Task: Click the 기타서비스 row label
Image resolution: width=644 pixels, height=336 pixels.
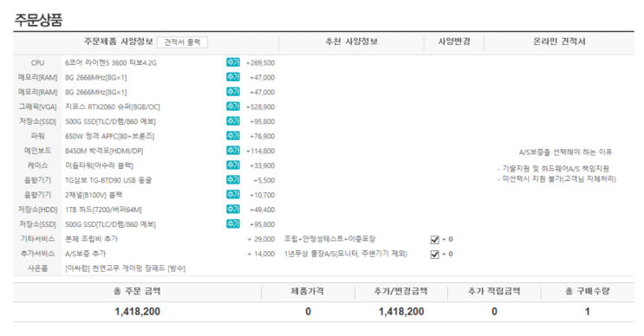Action: (x=37, y=239)
